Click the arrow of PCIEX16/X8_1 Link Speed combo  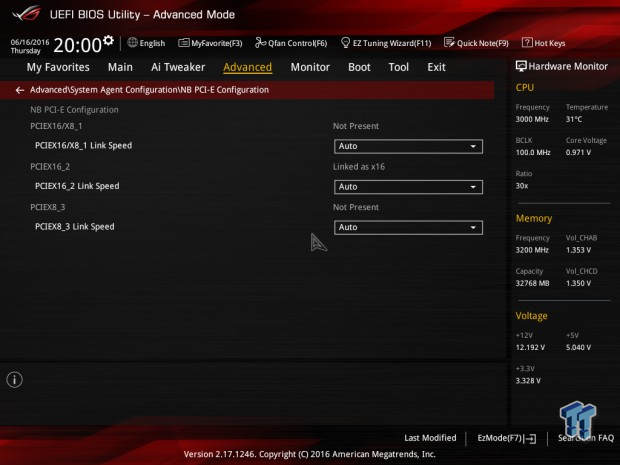pos(473,146)
